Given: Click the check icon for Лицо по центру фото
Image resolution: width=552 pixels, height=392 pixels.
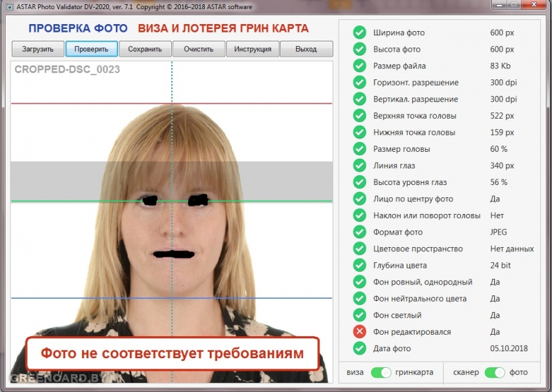Looking at the screenshot, I should click(x=359, y=199).
